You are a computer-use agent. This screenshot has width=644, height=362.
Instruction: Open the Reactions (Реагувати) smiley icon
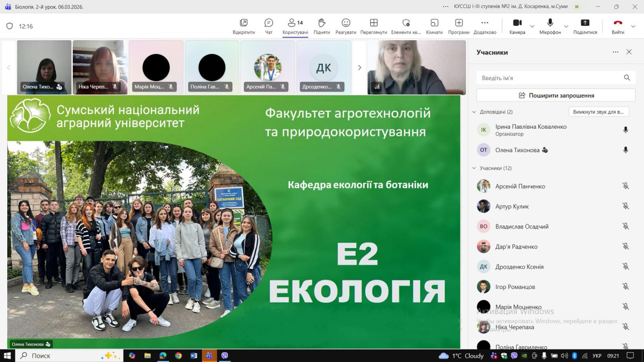pos(346,23)
